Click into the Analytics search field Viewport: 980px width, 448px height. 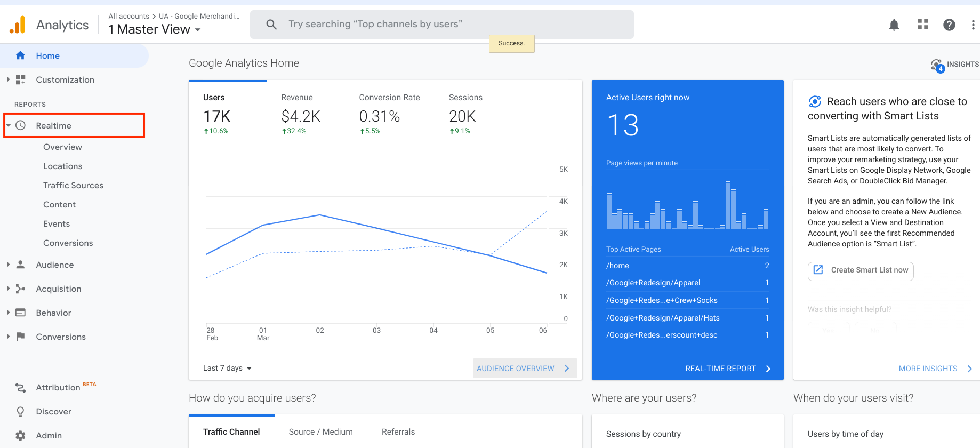point(442,25)
